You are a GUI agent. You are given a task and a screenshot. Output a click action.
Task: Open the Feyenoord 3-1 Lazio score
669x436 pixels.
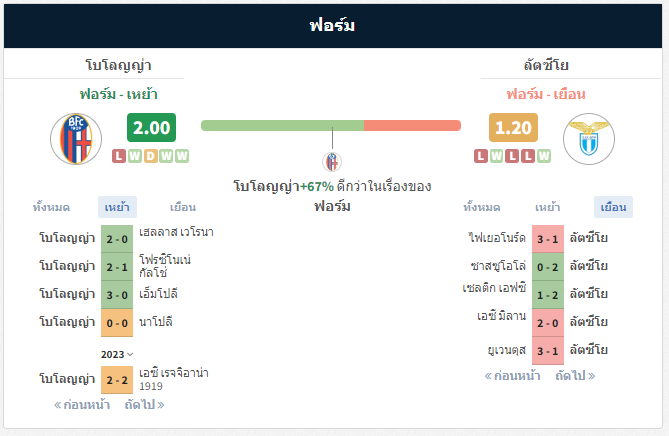point(548,239)
